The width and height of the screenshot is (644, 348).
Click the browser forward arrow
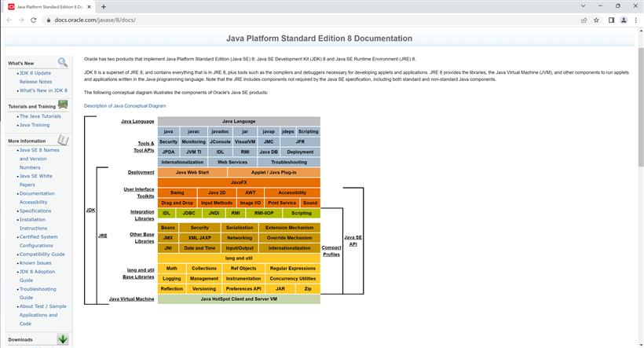(x=21, y=20)
